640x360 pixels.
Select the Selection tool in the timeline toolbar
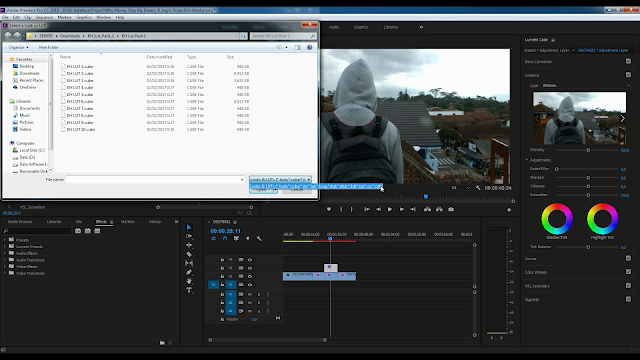coord(189,227)
